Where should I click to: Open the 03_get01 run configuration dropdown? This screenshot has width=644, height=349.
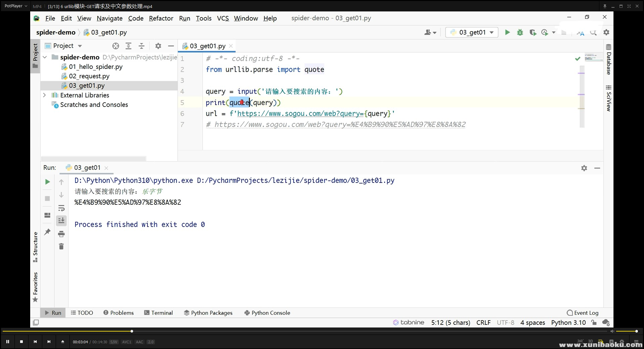point(472,33)
